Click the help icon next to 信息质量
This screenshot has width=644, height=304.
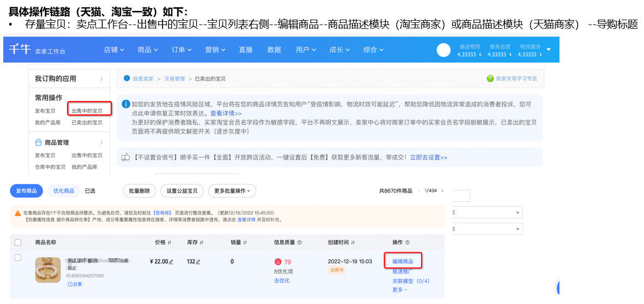299,242
